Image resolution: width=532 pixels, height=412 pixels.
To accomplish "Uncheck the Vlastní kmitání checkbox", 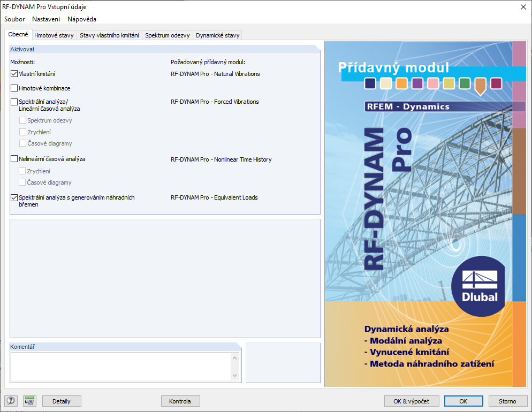I will coord(14,74).
